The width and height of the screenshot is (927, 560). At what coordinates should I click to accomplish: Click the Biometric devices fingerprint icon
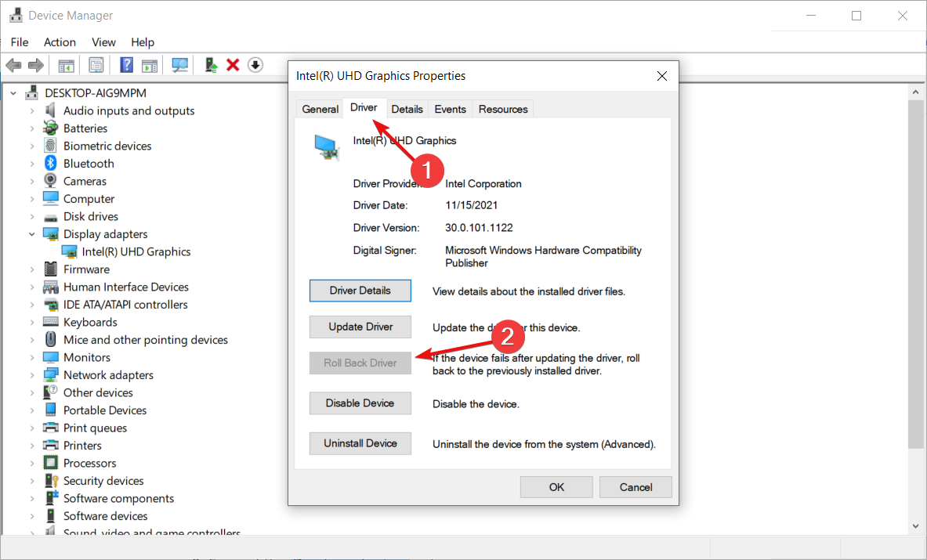[51, 146]
